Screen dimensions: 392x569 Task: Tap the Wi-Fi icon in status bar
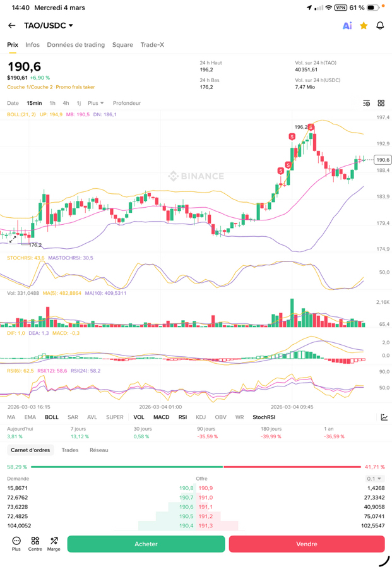[329, 8]
